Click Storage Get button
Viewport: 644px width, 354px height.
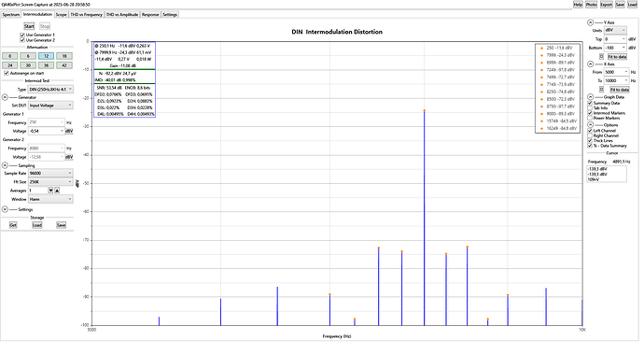(x=13, y=225)
